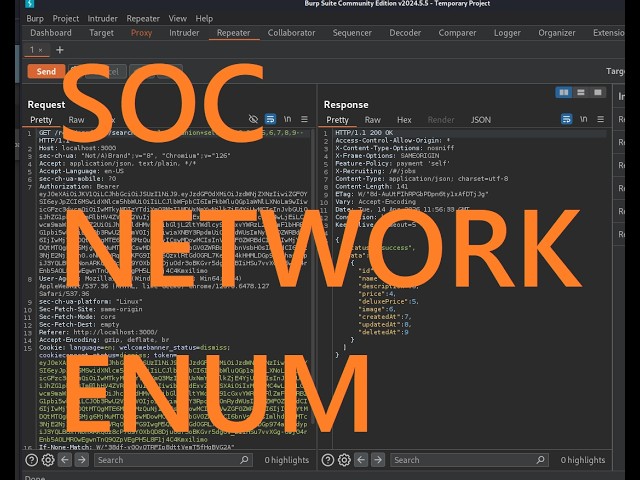
Task: Switch to the Decoder tab
Action: pyautogui.click(x=405, y=33)
